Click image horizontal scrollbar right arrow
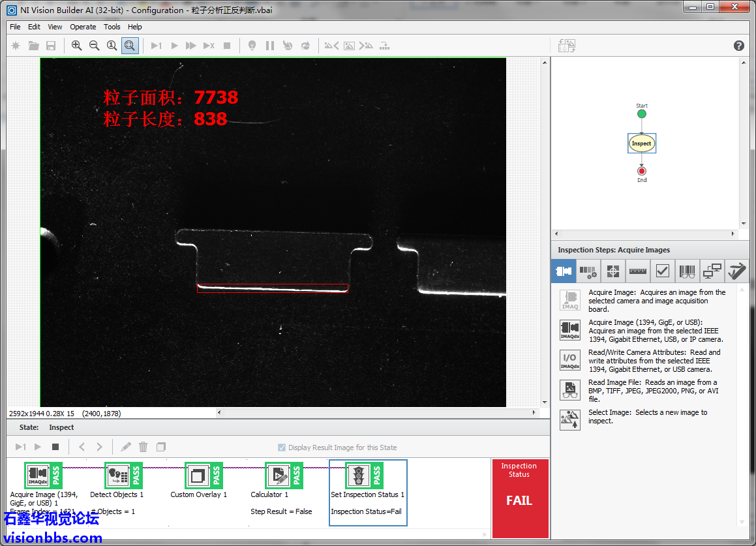 click(x=535, y=413)
